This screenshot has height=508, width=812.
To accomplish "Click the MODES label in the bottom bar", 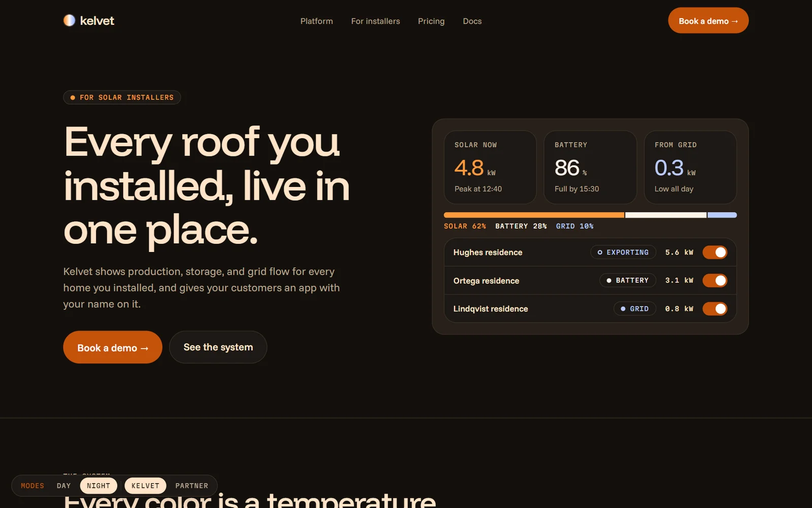I will [x=32, y=486].
